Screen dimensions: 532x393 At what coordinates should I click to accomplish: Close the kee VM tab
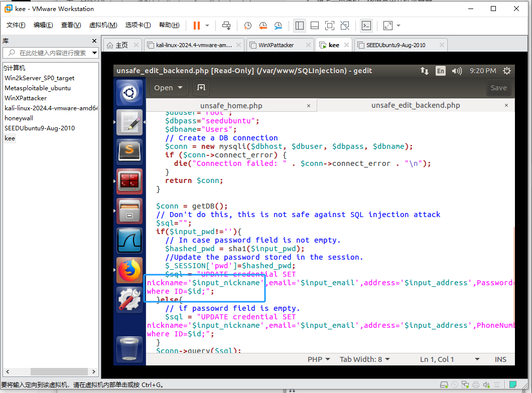tap(346, 45)
